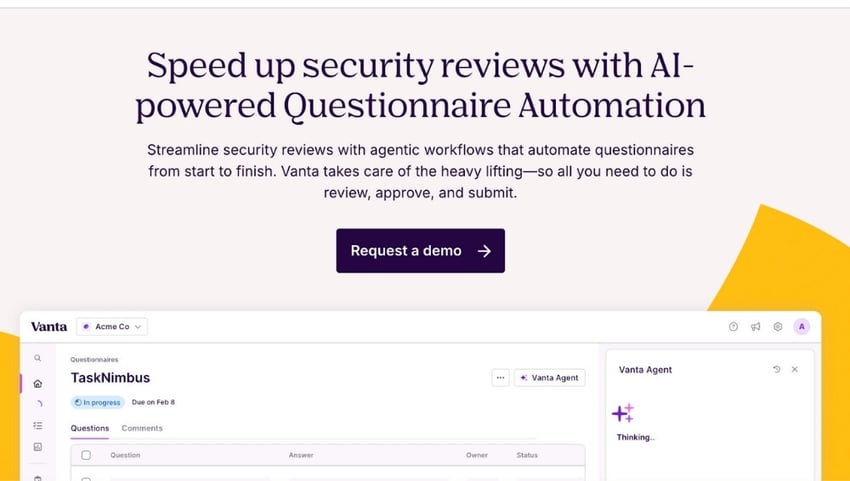Click the user avatar 'A'
Image resolution: width=850 pixels, height=481 pixels.
point(801,326)
